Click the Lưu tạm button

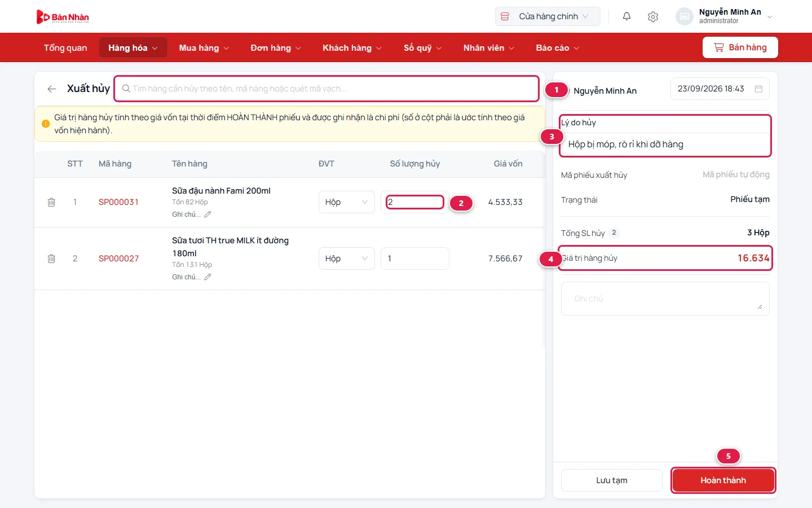click(612, 480)
